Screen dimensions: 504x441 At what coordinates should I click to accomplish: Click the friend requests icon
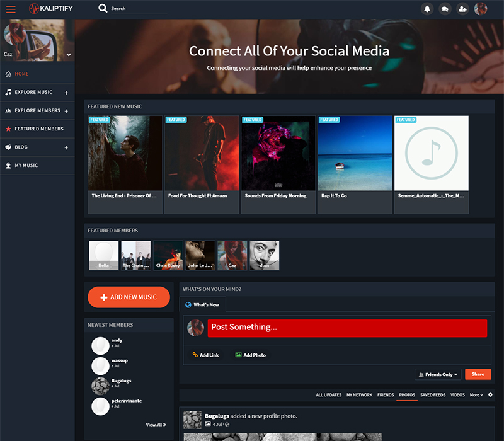463,9
